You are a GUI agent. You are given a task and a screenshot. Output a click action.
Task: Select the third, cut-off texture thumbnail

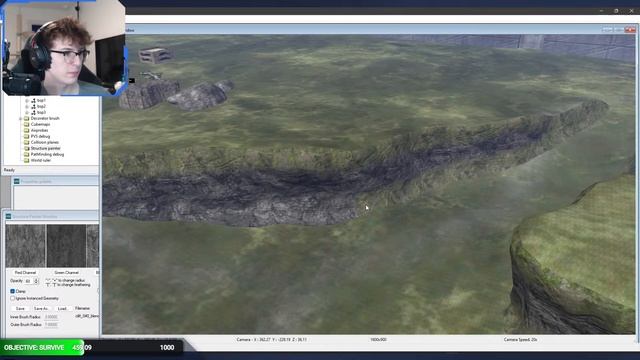[x=93, y=246]
